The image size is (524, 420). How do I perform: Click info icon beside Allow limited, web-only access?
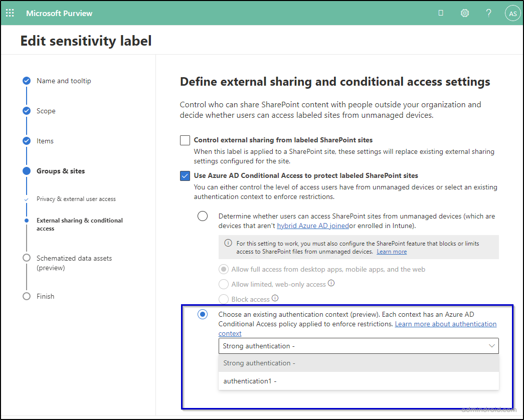pyautogui.click(x=331, y=283)
